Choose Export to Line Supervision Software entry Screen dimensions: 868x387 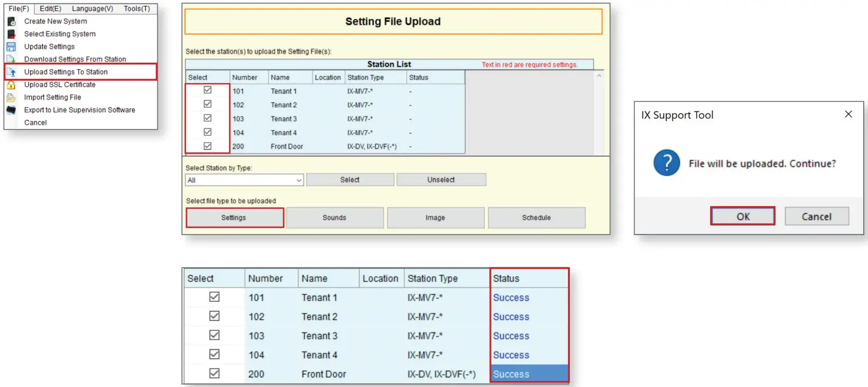point(80,110)
